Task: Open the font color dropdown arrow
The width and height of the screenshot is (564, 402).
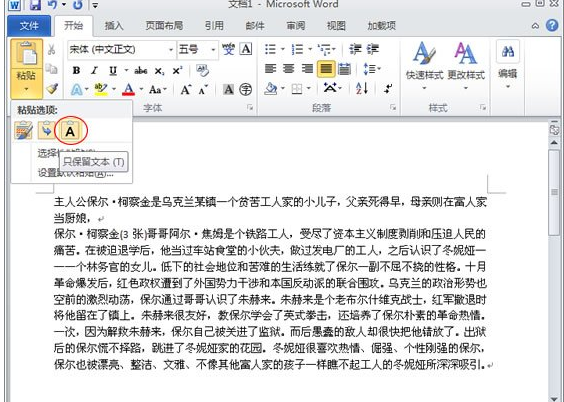Action: [x=141, y=89]
